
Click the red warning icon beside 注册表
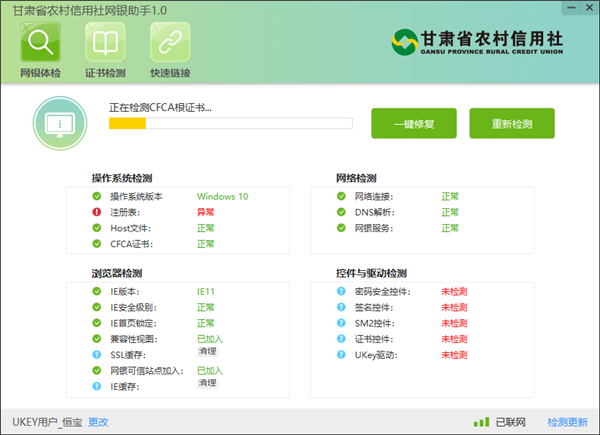[97, 212]
